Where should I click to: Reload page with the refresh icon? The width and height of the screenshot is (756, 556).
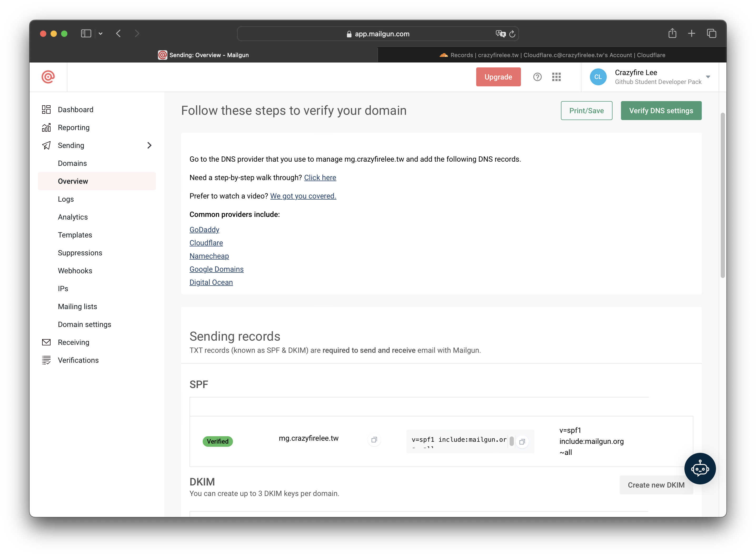tap(512, 34)
